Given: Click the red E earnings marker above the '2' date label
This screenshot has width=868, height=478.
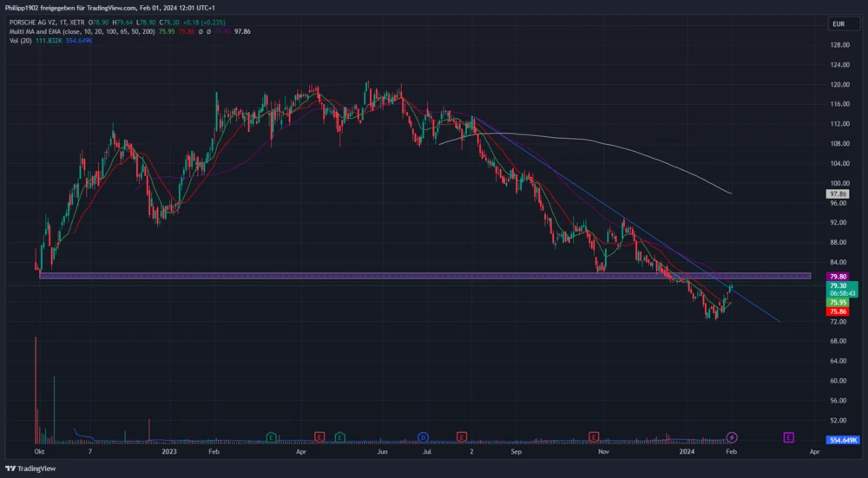Looking at the screenshot, I should (462, 436).
